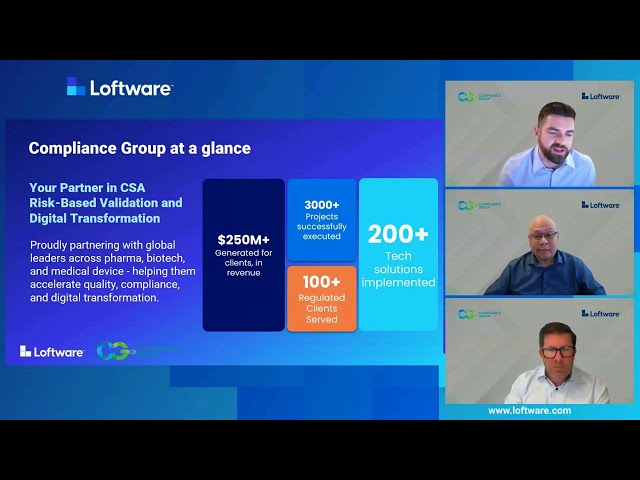640x480 pixels.
Task: Select the top speaker video with bearded man
Action: (539, 133)
